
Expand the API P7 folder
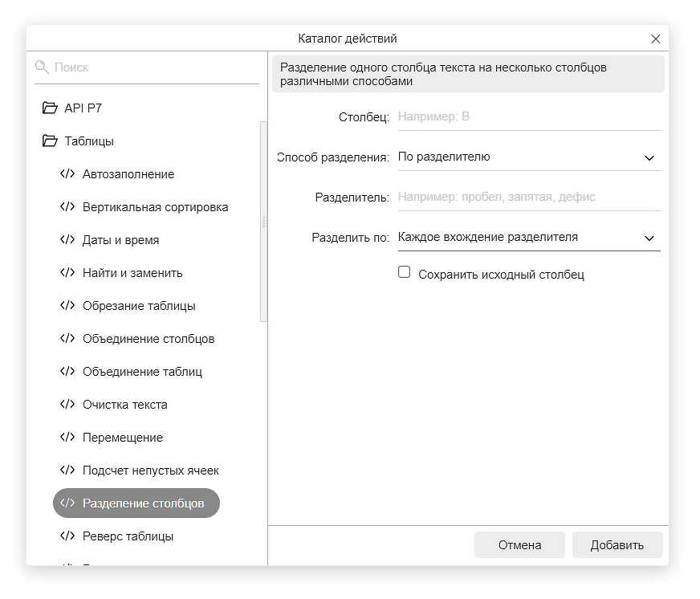[x=50, y=108]
